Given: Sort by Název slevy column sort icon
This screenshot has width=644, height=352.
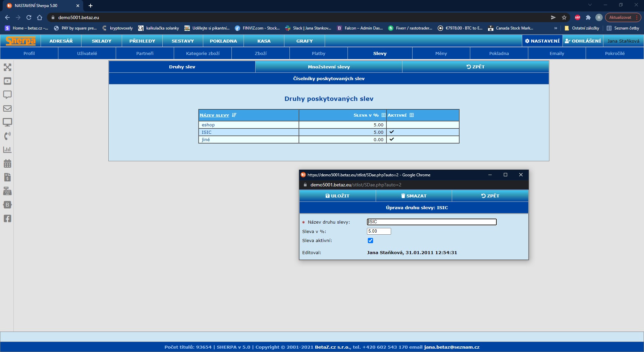Looking at the screenshot, I should pos(234,115).
